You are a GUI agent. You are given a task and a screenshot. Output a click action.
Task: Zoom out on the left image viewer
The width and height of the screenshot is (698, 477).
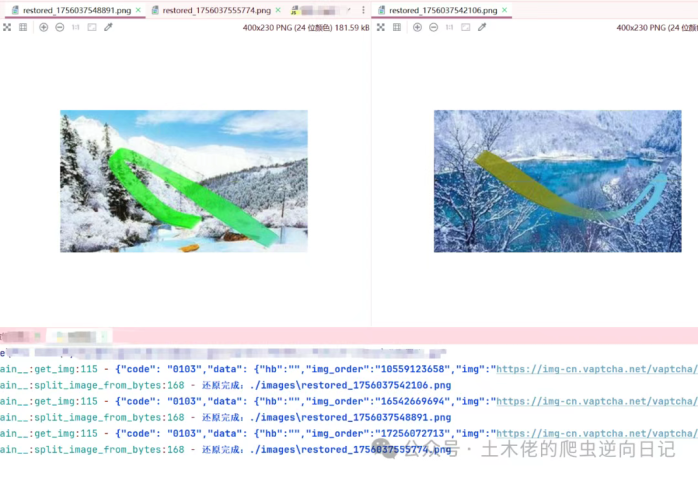coord(59,27)
